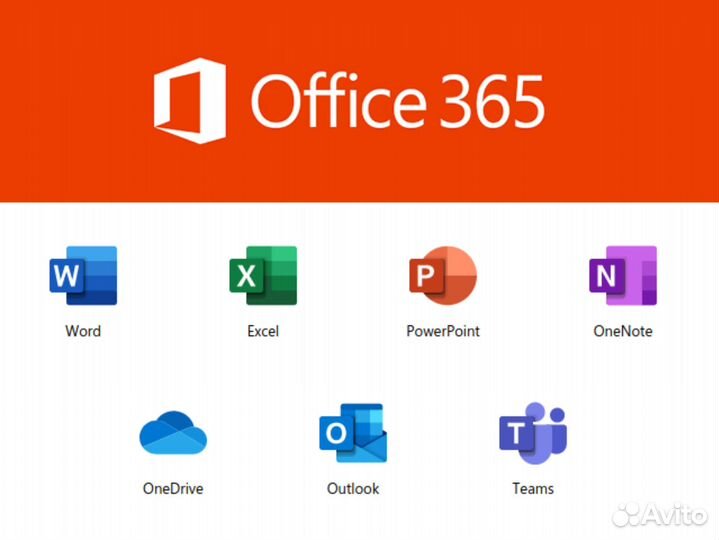719x540 pixels.
Task: Click the "Excel" label
Action: click(x=263, y=331)
